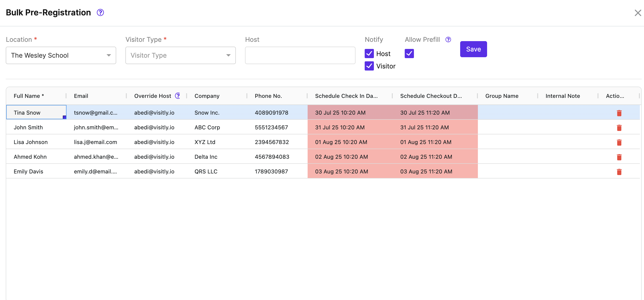Click the Override Host column help icon

point(177,96)
